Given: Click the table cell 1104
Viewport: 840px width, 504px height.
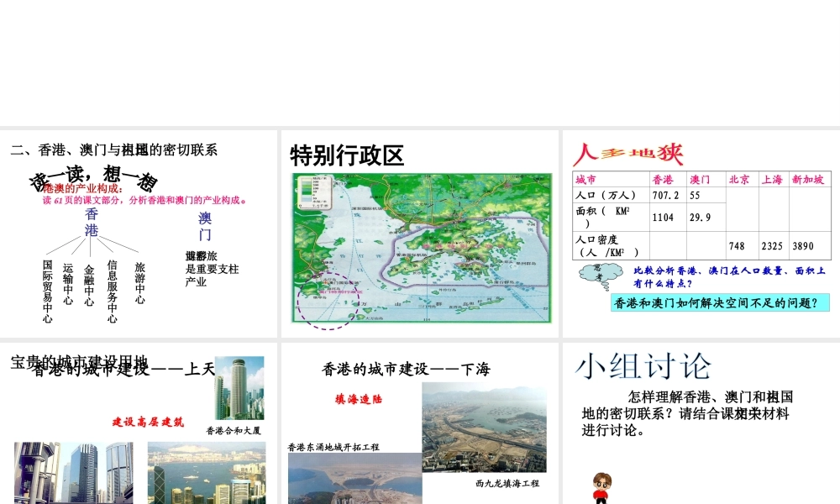Looking at the screenshot, I should click(x=663, y=217).
